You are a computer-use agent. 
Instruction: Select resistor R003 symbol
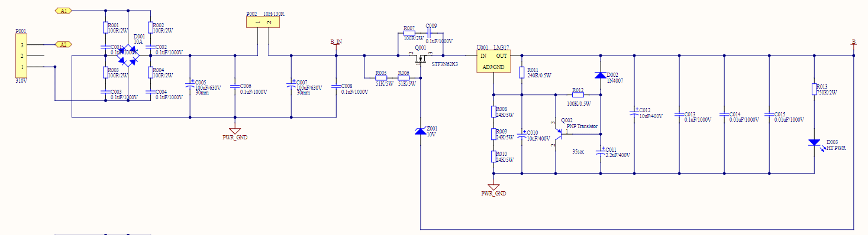105,72
